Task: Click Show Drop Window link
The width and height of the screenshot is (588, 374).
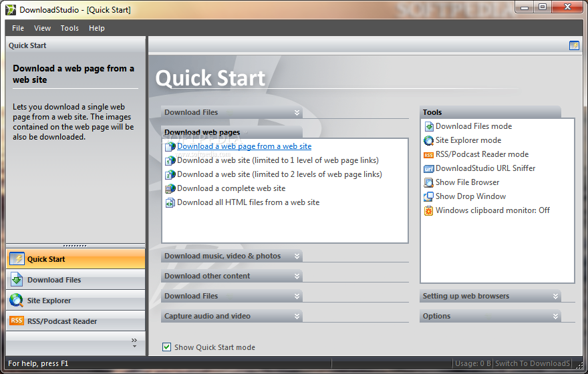Action: 470,196
